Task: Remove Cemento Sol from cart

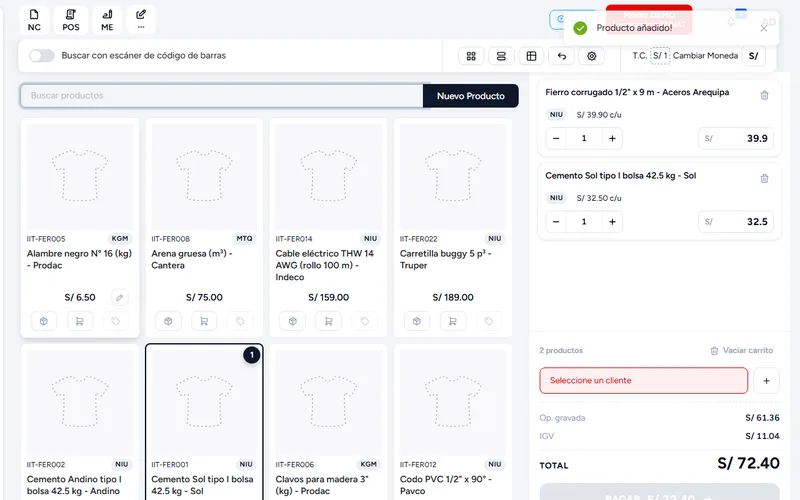Action: point(764,179)
